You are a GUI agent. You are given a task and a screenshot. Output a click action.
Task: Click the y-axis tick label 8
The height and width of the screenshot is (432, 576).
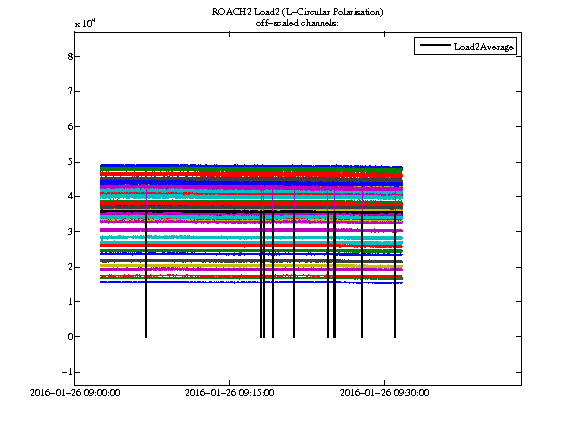pos(70,56)
